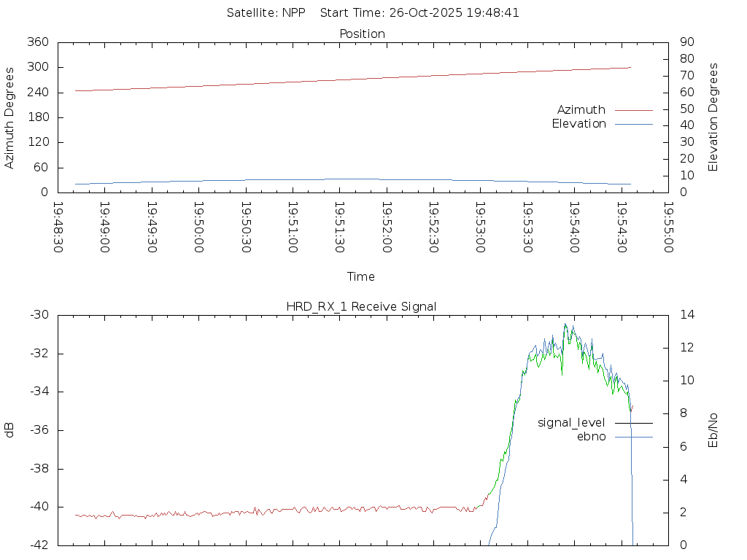Click the 19:53:00 time tick label
The height and width of the screenshot is (560, 747).
[x=481, y=227]
